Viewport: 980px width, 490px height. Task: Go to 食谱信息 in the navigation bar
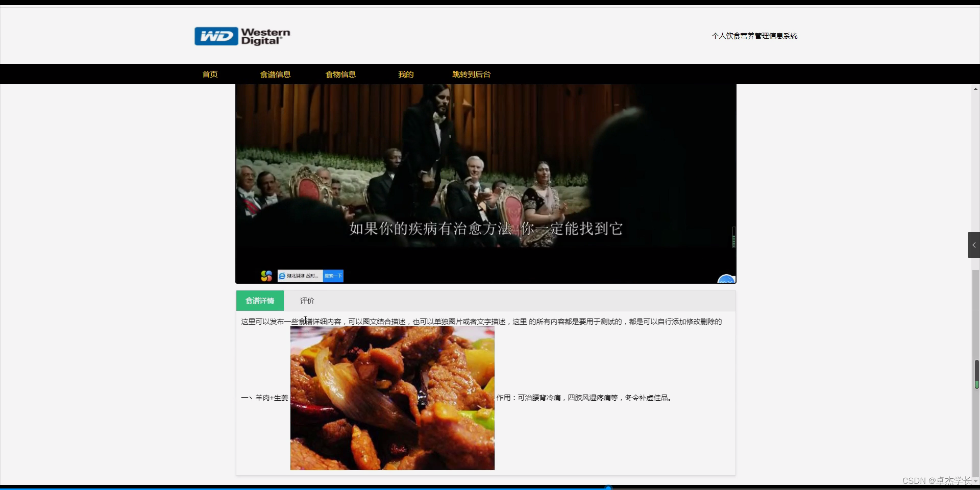click(275, 75)
